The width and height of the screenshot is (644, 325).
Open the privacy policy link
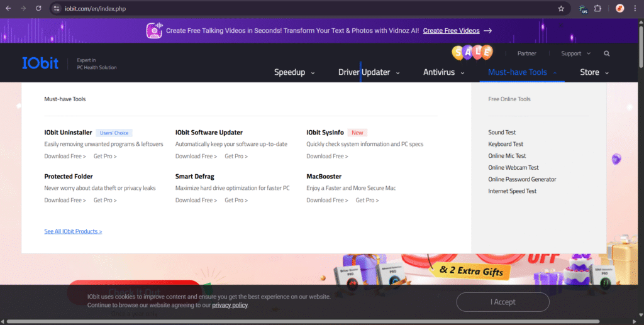[x=230, y=306]
